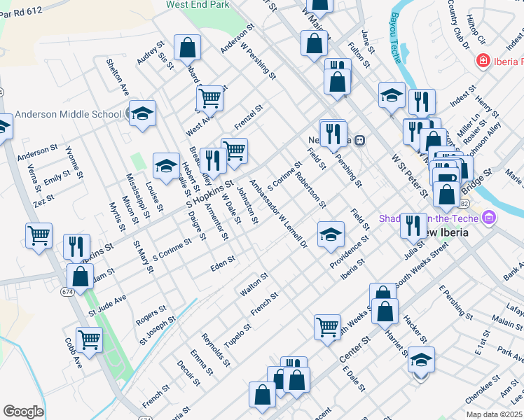This screenshot has height=420, width=524.
Task: Select the route 674 highway shield
Action: click(x=67, y=292)
